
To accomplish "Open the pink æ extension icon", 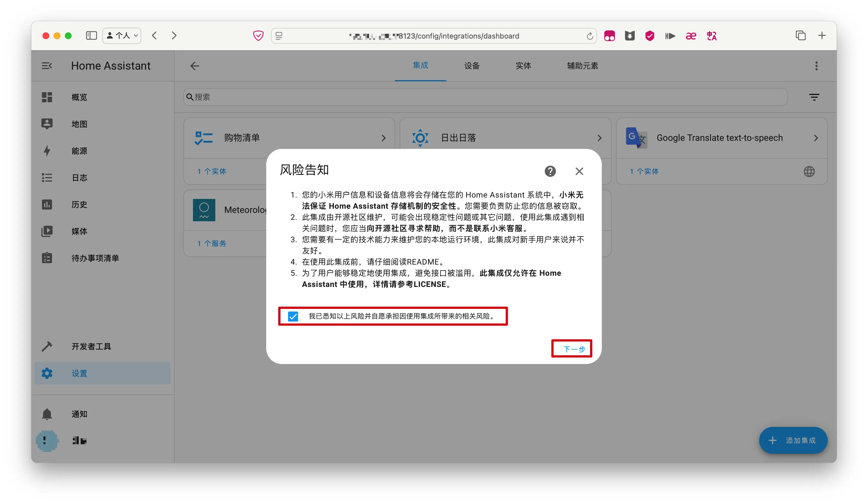I will 691,36.
